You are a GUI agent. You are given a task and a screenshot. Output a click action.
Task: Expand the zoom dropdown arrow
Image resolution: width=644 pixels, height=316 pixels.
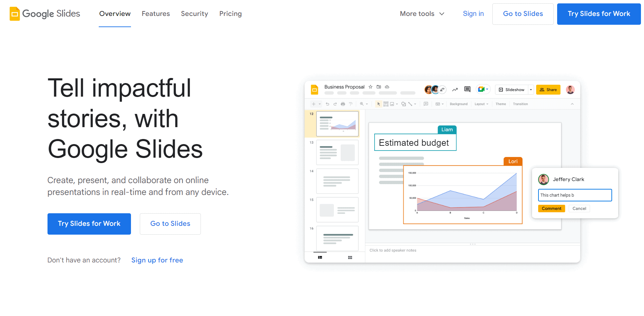[367, 104]
